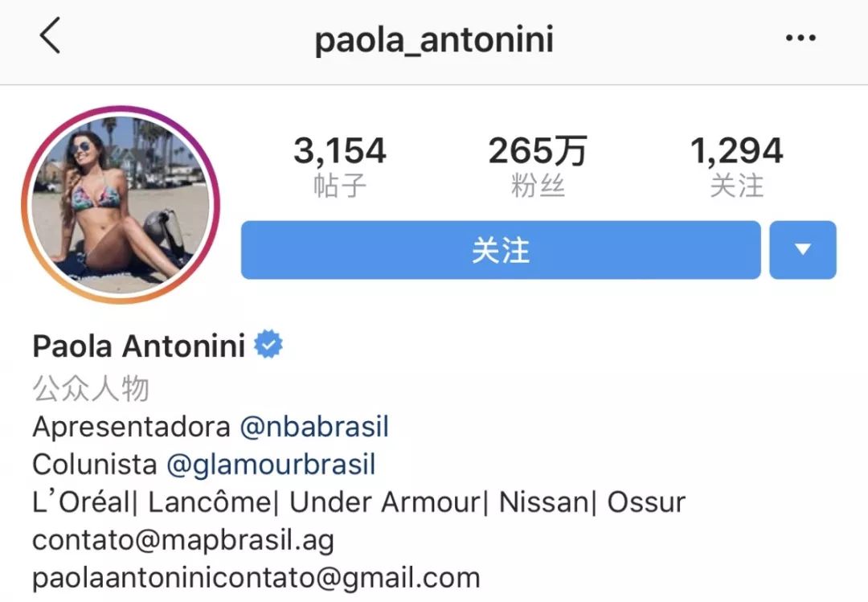Tap the L'Oréal Lancôme sponsors line
The height and width of the screenshot is (602, 868).
(358, 502)
